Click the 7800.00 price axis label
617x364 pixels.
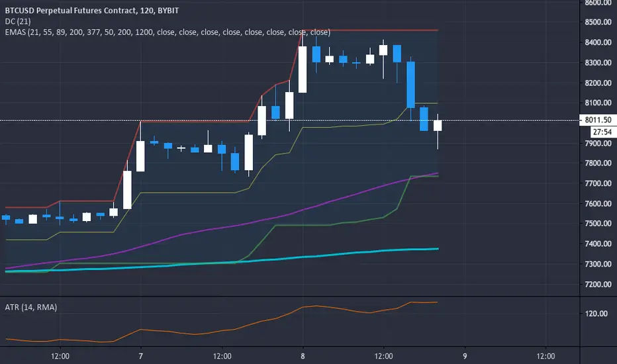click(598, 163)
